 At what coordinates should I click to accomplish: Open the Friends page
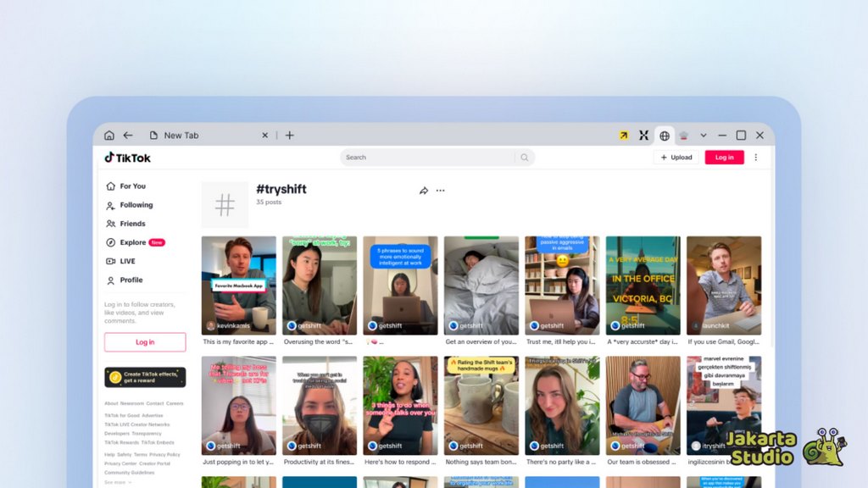(126, 224)
